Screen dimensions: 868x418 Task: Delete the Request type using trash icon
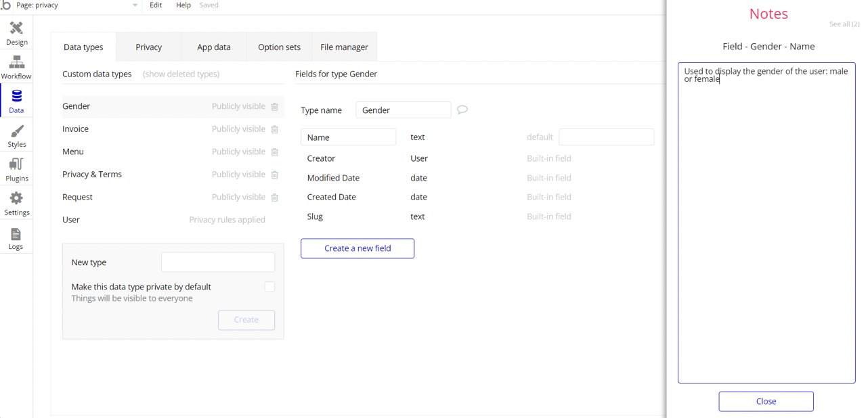(x=274, y=198)
